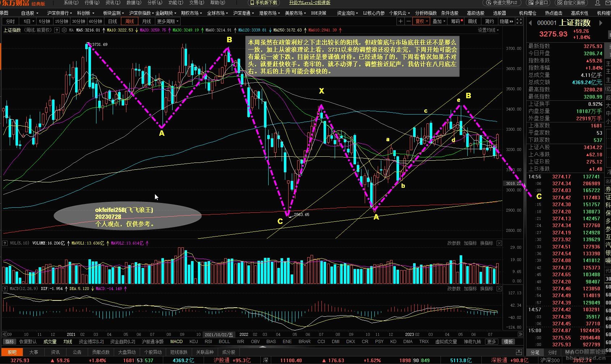This screenshot has width=611, height=364.
Task: Go to next stock with right arrow
Action: (601, 23)
